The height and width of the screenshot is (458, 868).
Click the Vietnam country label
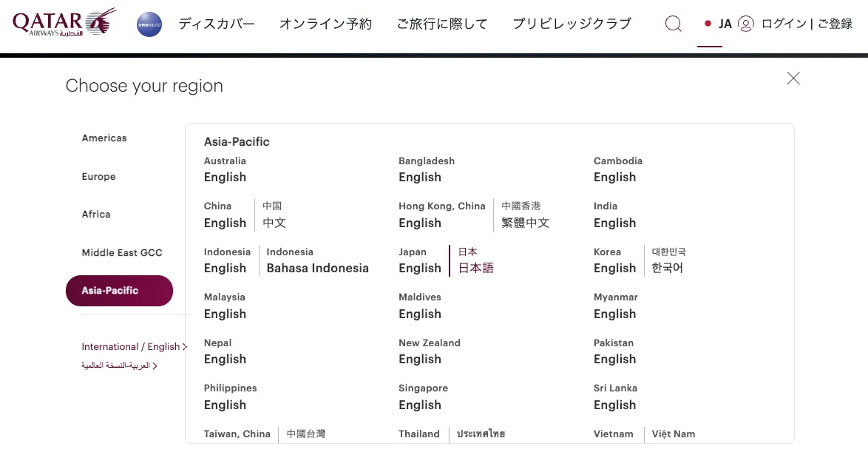(x=614, y=434)
